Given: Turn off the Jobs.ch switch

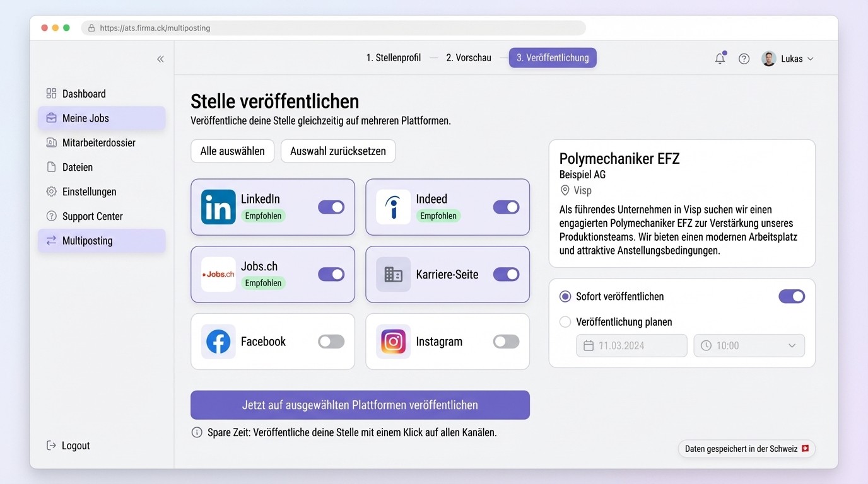Looking at the screenshot, I should tap(331, 274).
